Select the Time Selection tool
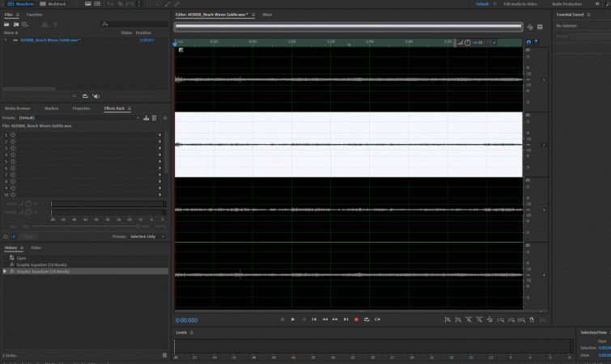The width and height of the screenshot is (611, 364). pos(139,4)
